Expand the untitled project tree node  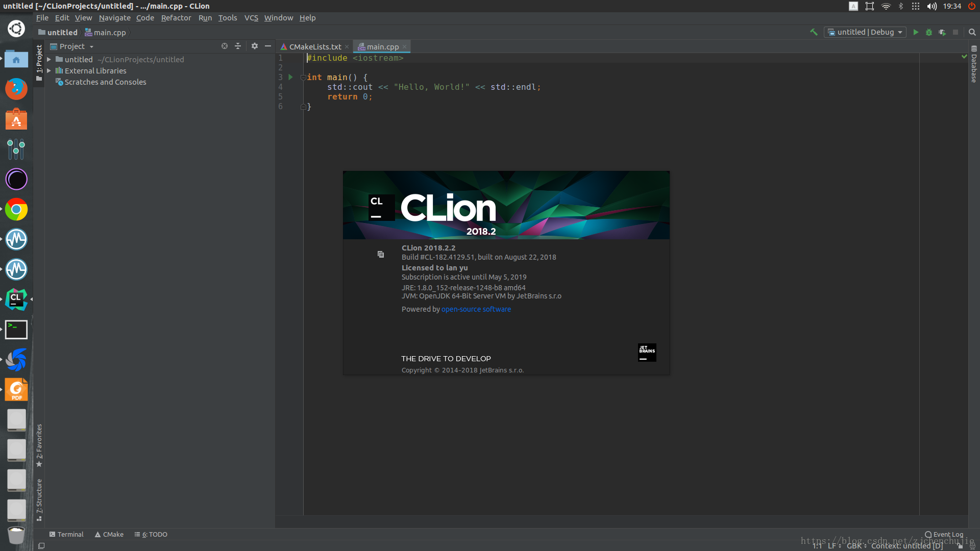click(x=49, y=60)
